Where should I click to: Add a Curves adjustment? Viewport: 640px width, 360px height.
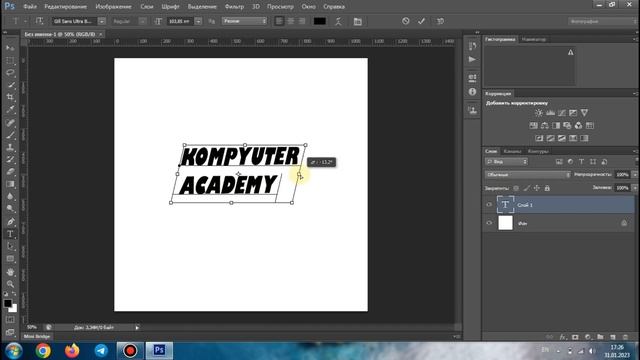562,113
